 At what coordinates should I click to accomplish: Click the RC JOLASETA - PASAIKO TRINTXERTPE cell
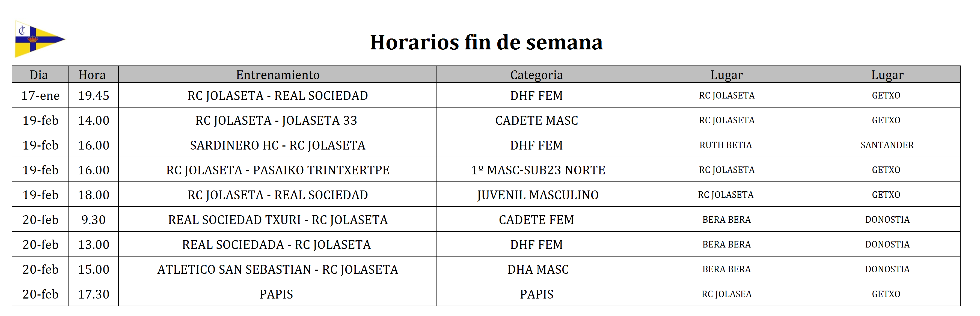pos(278,170)
